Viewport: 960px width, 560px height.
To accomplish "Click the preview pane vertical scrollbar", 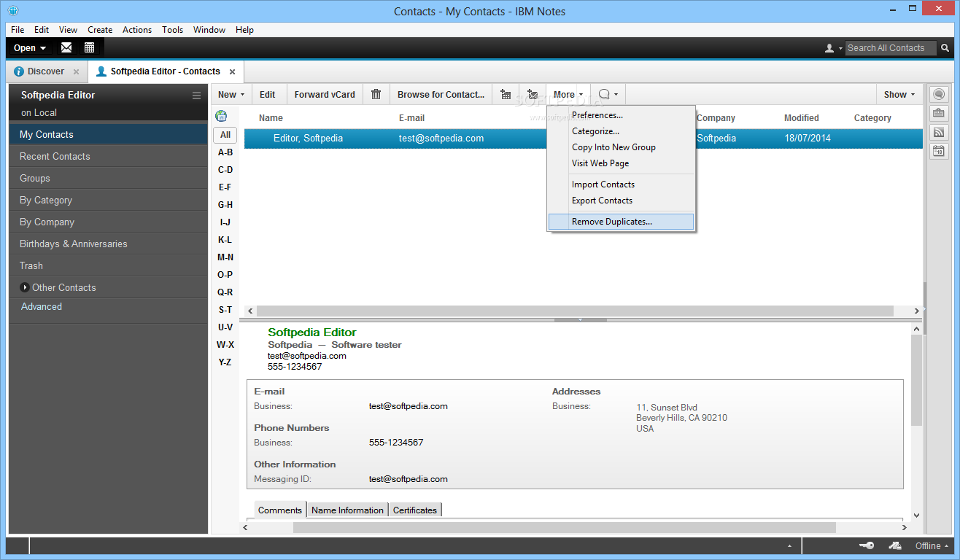I will click(917, 379).
